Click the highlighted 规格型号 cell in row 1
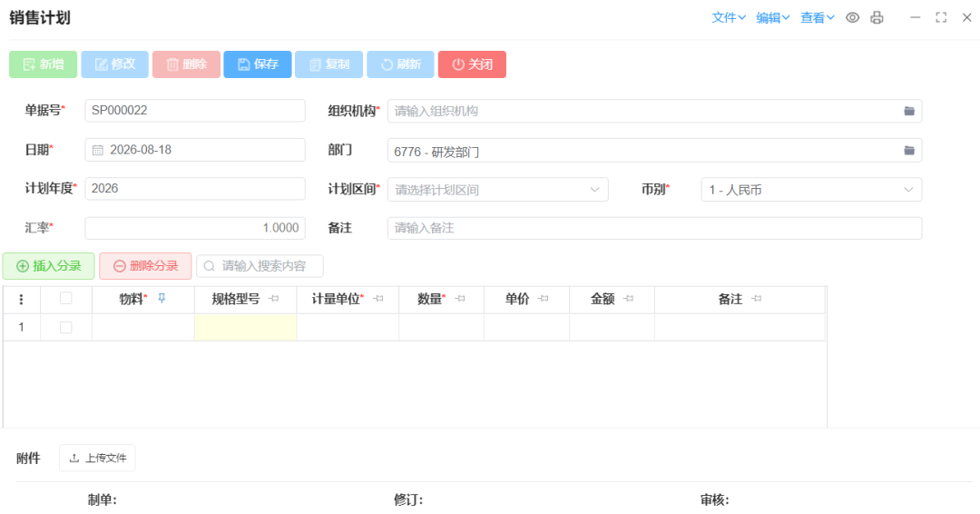 [246, 327]
